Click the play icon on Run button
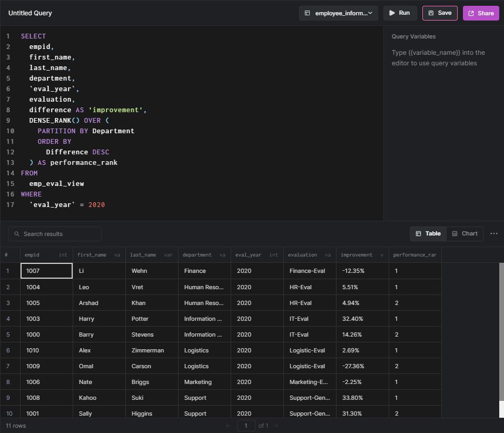 pyautogui.click(x=392, y=13)
